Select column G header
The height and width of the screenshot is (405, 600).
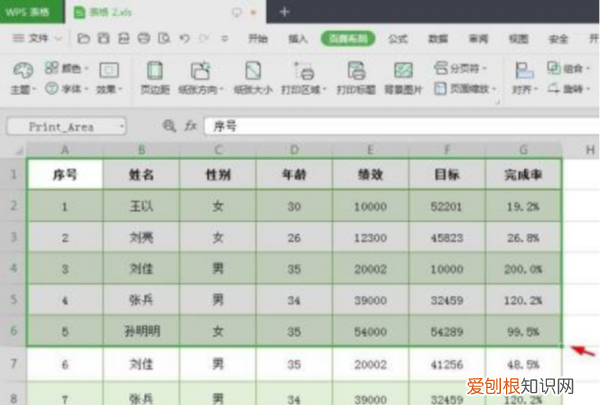point(523,150)
